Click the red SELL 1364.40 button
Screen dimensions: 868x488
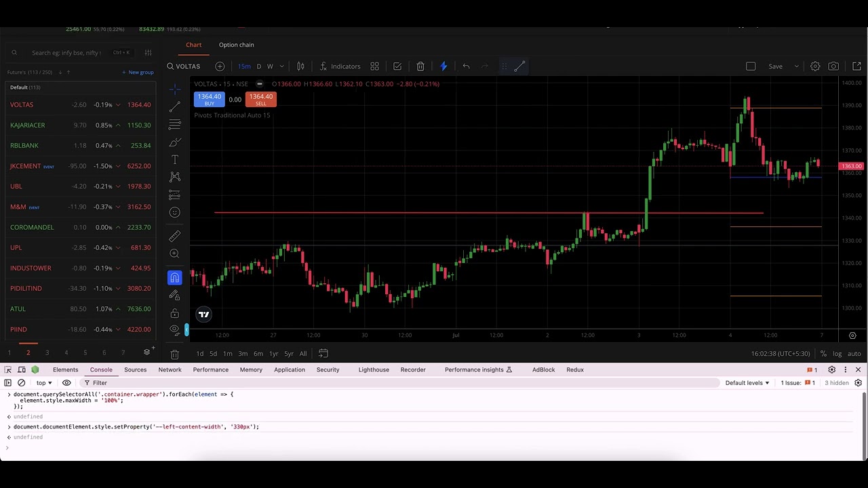(260, 100)
